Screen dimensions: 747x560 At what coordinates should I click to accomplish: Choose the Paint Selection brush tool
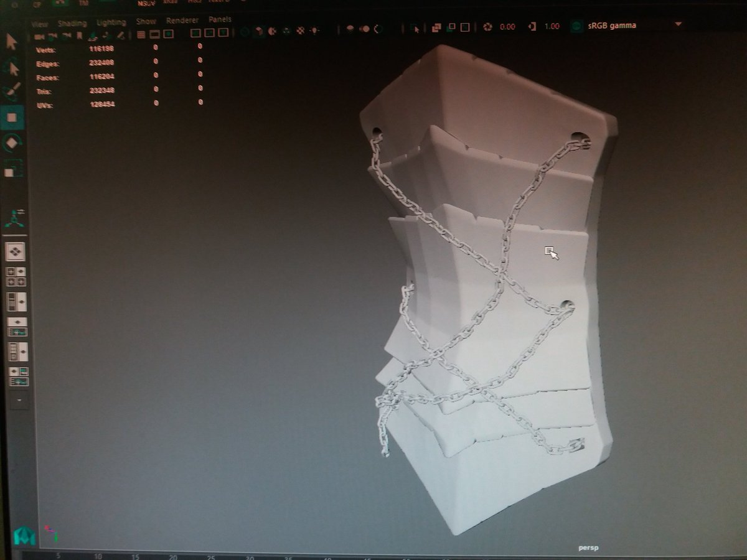click(12, 91)
